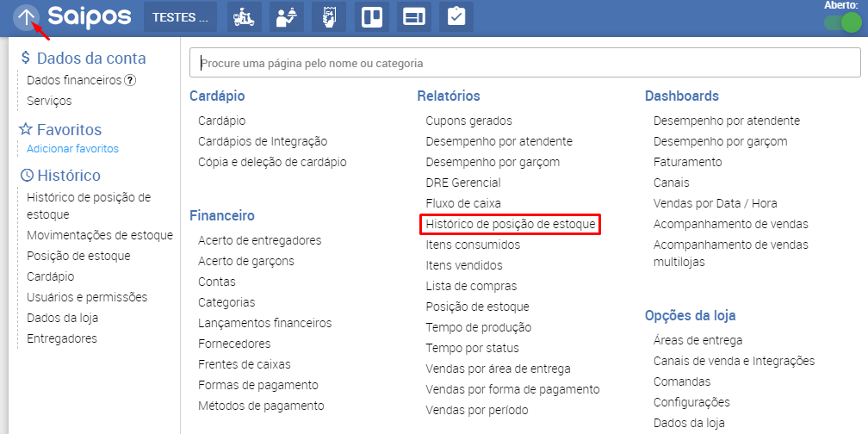Click the window panel layout icon
Image resolution: width=868 pixels, height=434 pixels.
pyautogui.click(x=413, y=17)
